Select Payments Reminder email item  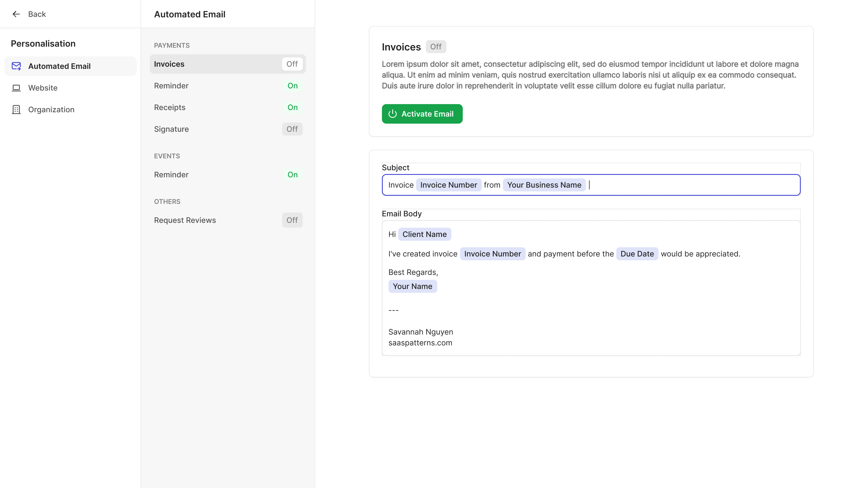228,86
